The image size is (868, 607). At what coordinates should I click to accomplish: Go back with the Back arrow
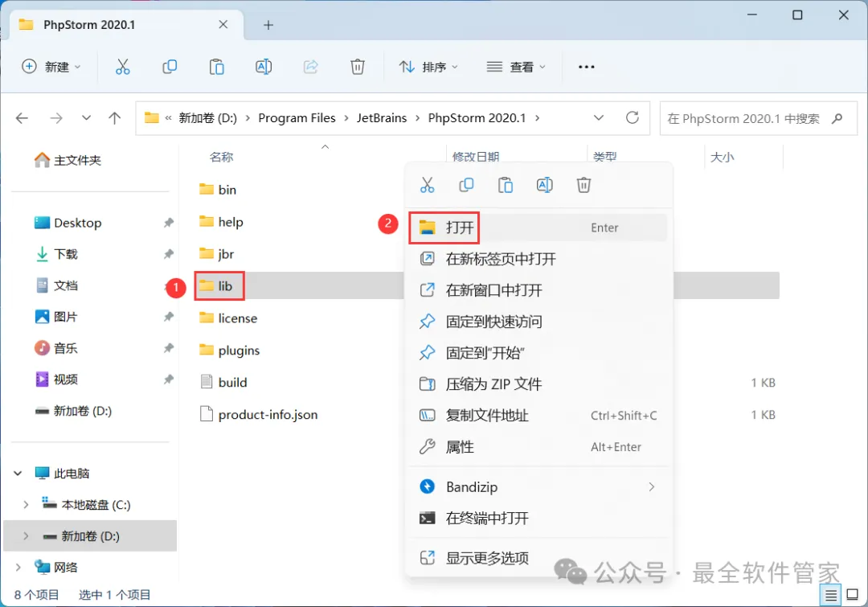coord(23,118)
